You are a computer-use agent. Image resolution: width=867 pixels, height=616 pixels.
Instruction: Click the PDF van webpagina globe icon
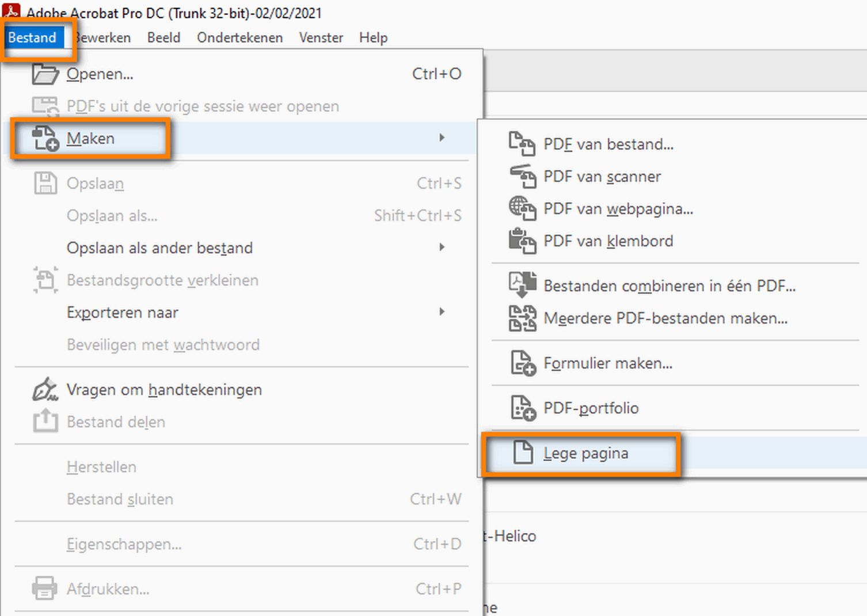(x=522, y=209)
